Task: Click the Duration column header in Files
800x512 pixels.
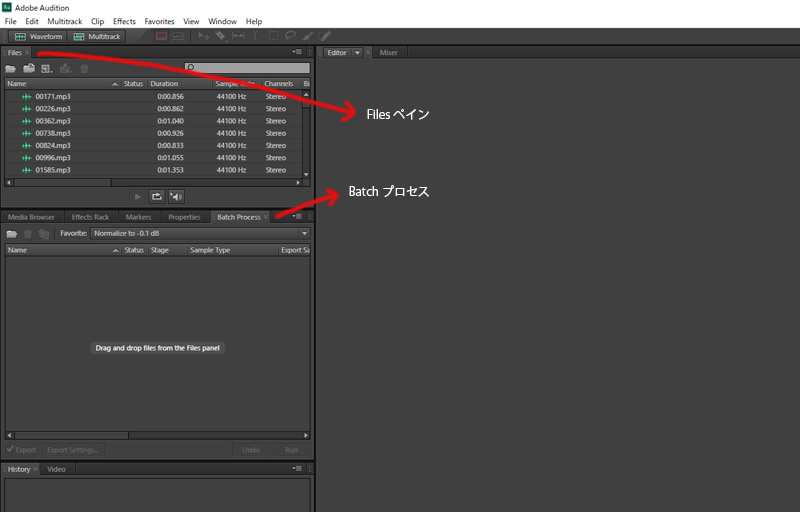Action: pos(179,84)
